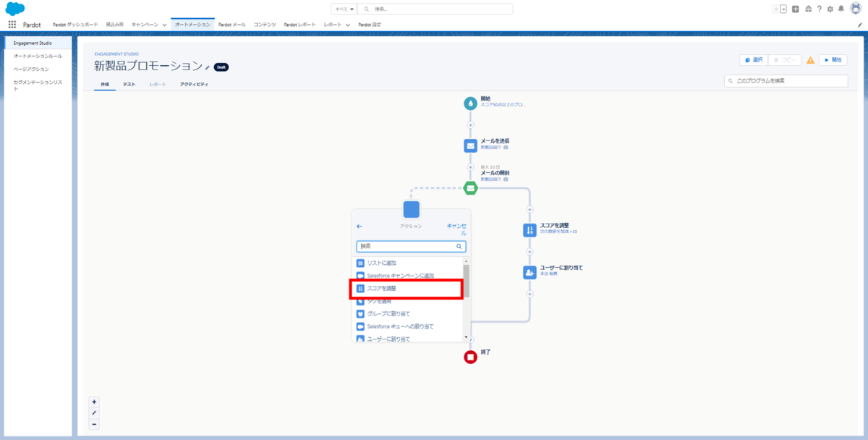Image resolution: width=868 pixels, height=440 pixels.
Task: Open the Pardot メール tab
Action: (x=234, y=25)
